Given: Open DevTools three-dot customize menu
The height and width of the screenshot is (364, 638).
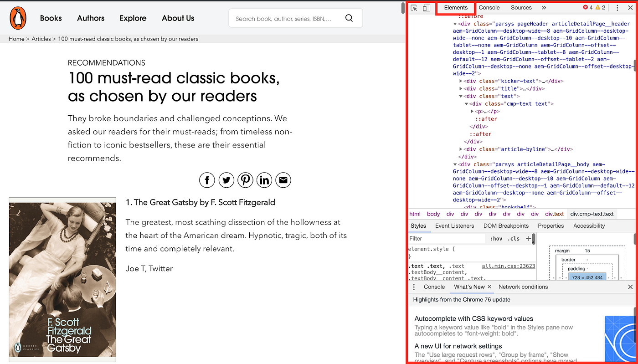Looking at the screenshot, I should coord(617,8).
